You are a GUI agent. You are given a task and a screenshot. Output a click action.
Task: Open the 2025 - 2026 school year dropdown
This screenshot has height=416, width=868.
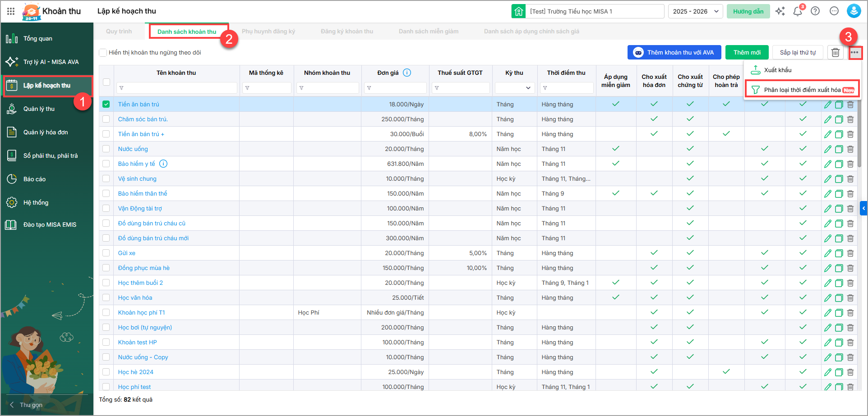(x=695, y=12)
